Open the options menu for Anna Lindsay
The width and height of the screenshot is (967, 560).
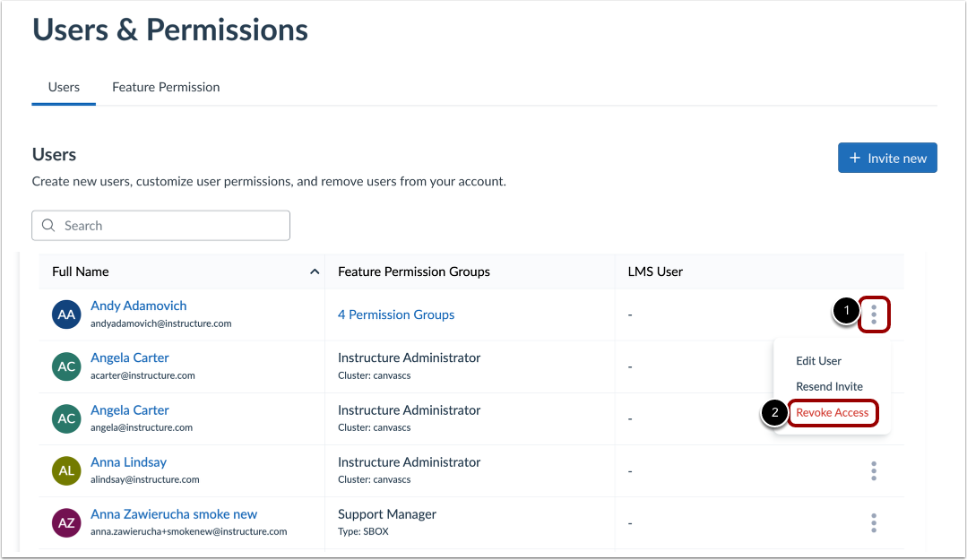click(x=874, y=470)
